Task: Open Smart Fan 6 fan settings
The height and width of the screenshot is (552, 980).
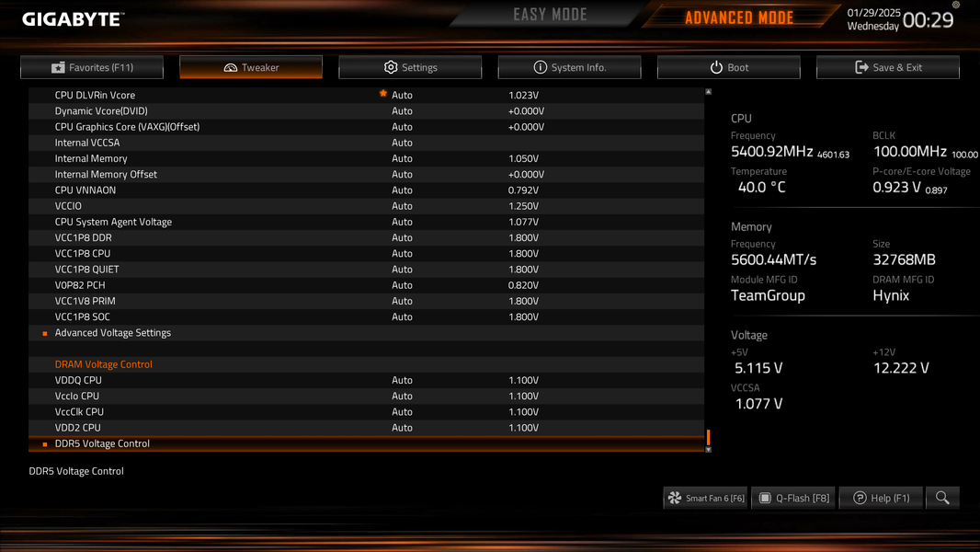Action: click(706, 498)
